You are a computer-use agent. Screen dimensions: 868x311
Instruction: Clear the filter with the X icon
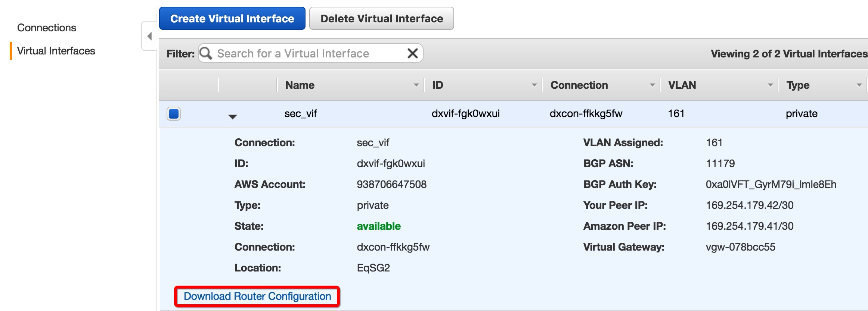(412, 53)
